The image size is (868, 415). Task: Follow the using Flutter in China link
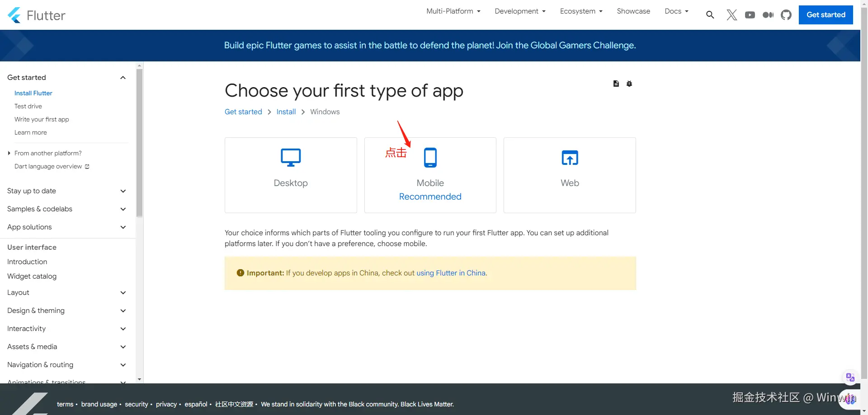(451, 273)
